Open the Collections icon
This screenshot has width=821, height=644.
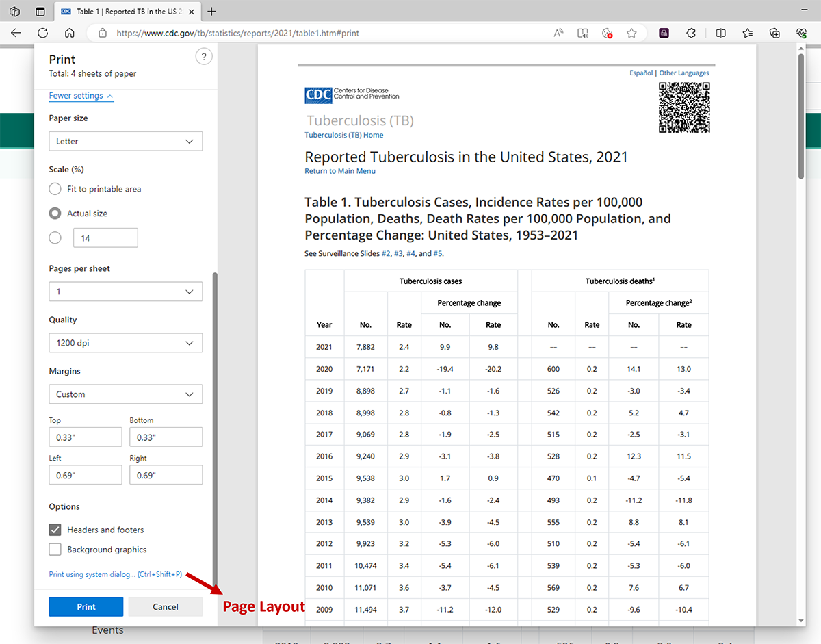click(774, 33)
